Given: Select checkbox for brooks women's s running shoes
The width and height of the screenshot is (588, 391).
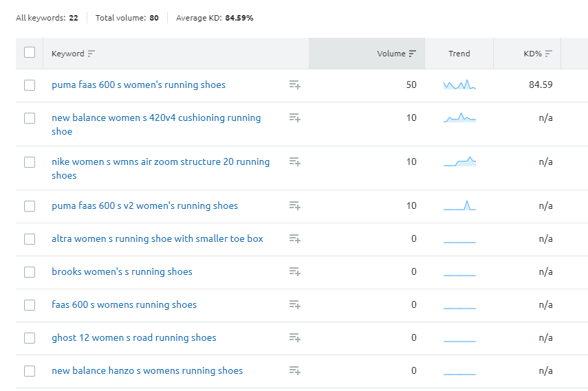Looking at the screenshot, I should 30,272.
